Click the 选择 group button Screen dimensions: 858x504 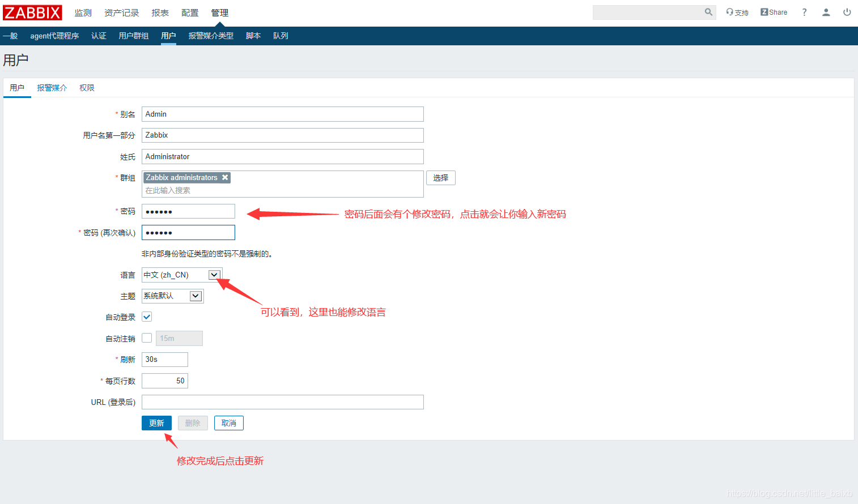tap(441, 178)
